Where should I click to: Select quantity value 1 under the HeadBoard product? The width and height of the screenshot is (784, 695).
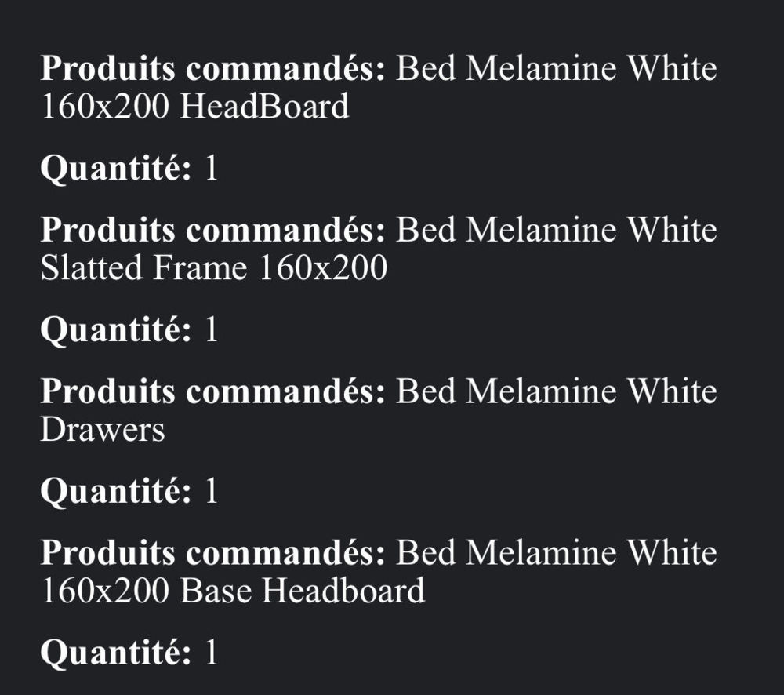(x=212, y=168)
